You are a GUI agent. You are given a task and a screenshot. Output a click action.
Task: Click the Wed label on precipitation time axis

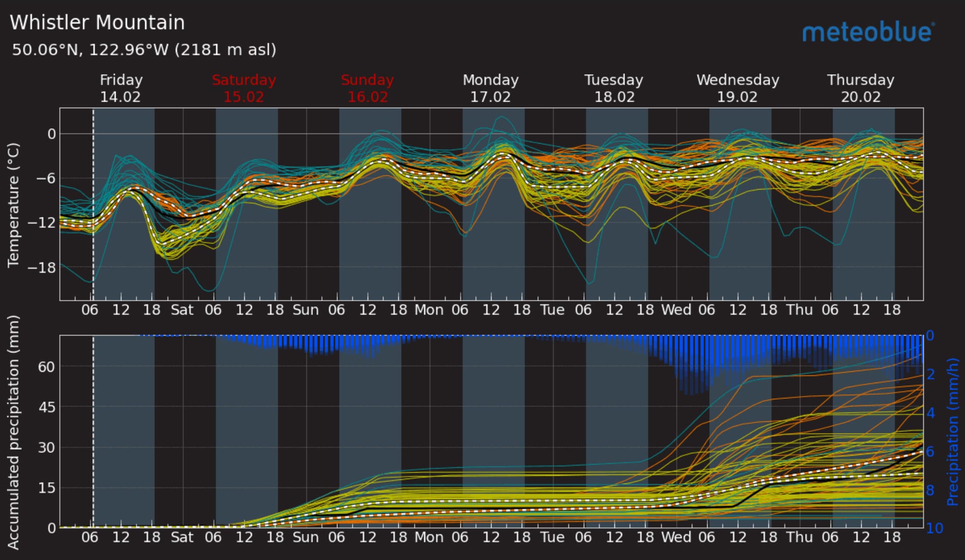675,537
